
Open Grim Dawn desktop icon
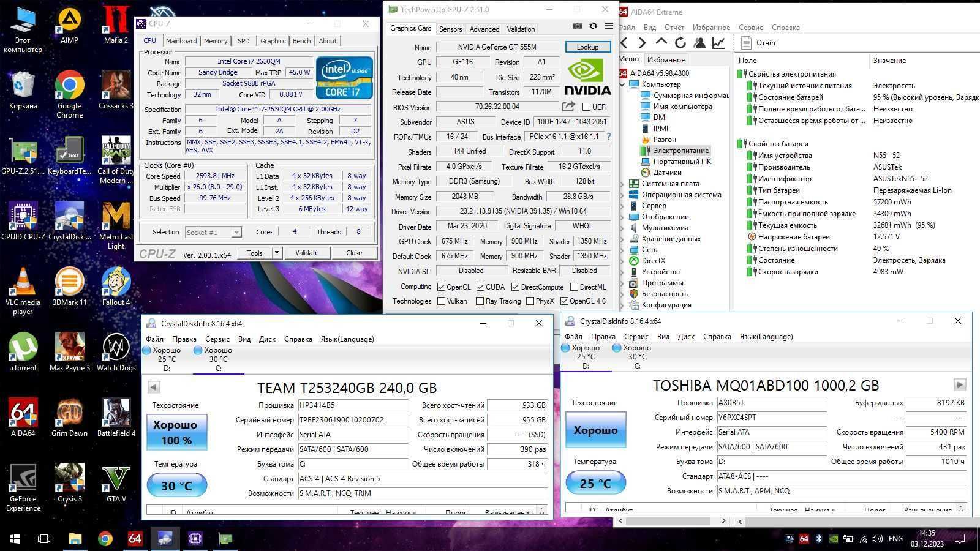point(69,418)
